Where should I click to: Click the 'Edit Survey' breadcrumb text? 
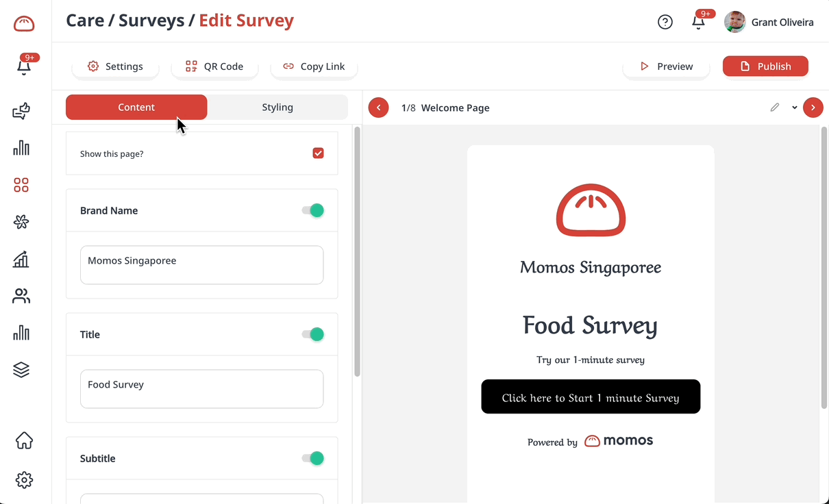coord(246,21)
